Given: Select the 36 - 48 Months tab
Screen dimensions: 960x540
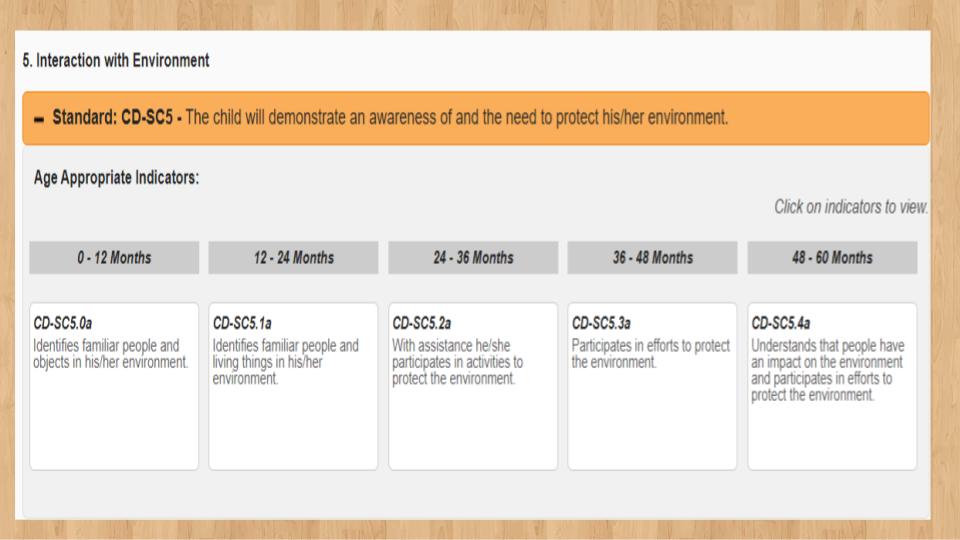Looking at the screenshot, I should 653,258.
